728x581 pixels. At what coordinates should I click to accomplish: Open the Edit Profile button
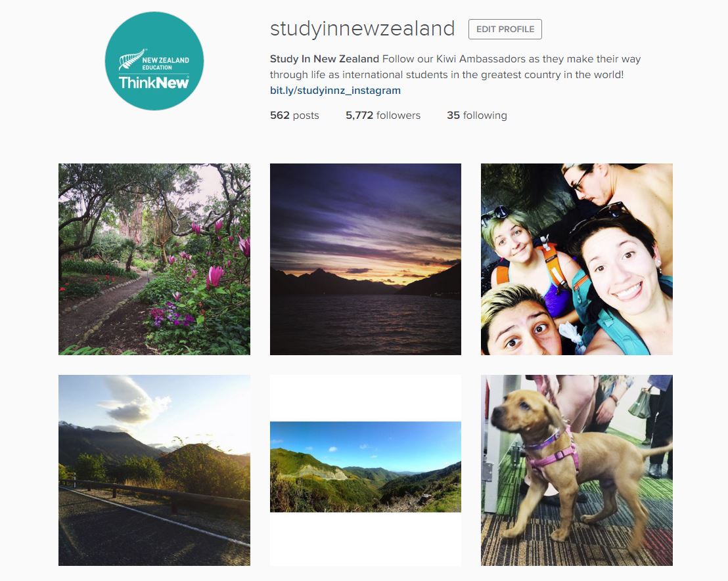pyautogui.click(x=505, y=30)
